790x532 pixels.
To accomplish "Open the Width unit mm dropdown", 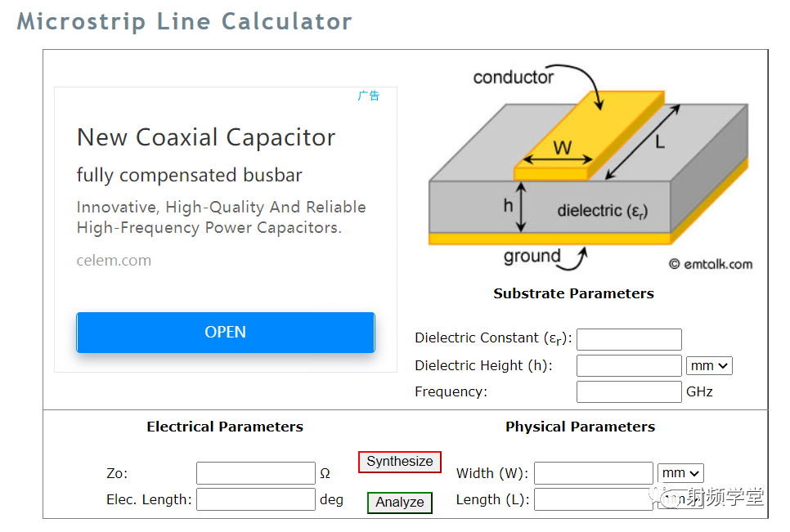I will pos(680,473).
